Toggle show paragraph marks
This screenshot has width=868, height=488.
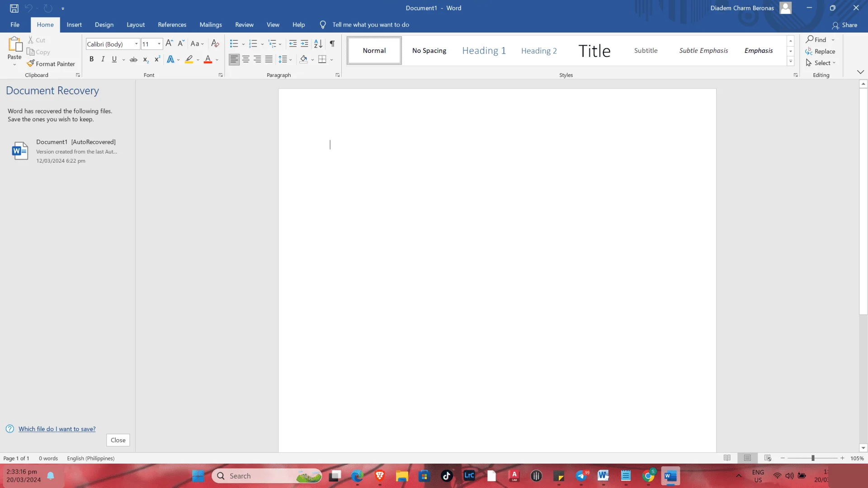point(332,44)
